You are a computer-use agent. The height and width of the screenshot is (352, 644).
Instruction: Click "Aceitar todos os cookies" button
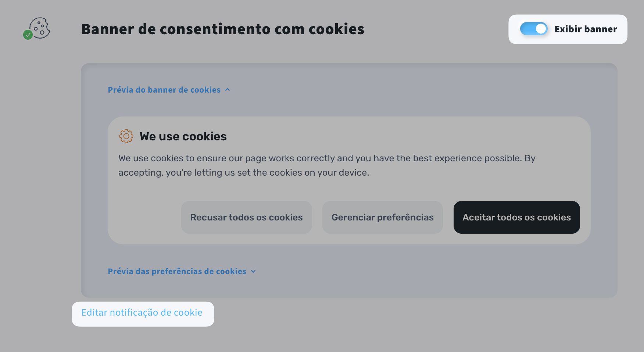[x=516, y=217]
